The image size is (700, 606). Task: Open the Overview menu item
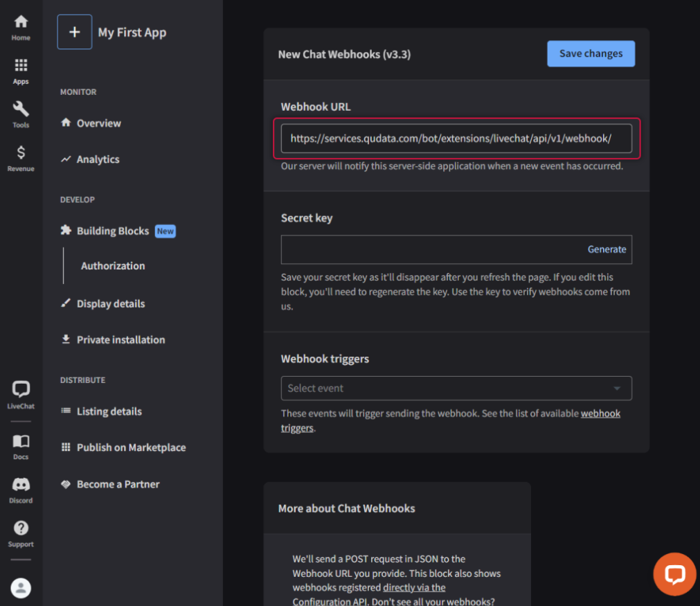(x=98, y=123)
